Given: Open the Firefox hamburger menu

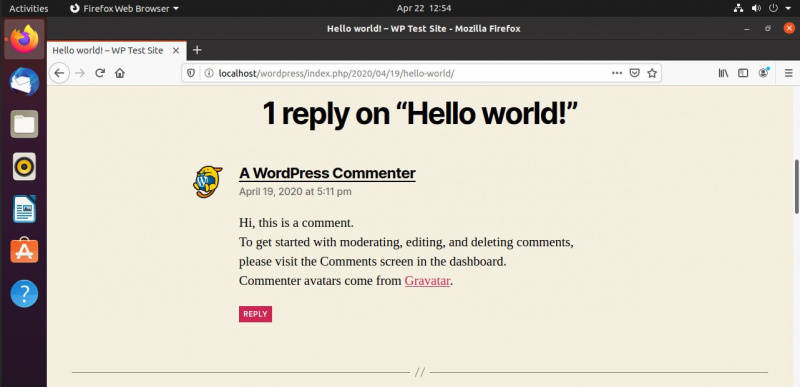Looking at the screenshot, I should (x=789, y=73).
